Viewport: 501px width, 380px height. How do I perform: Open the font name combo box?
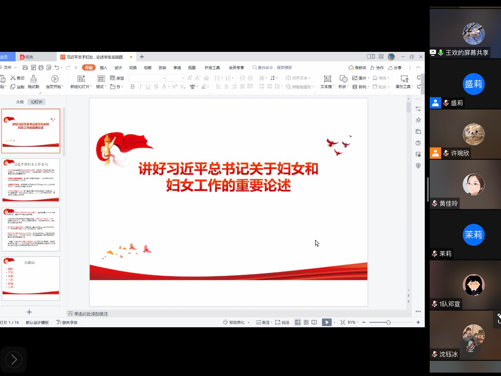[147, 78]
